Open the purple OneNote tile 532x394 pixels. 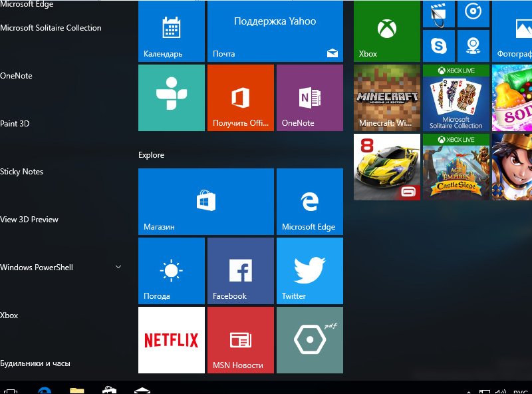(x=310, y=98)
